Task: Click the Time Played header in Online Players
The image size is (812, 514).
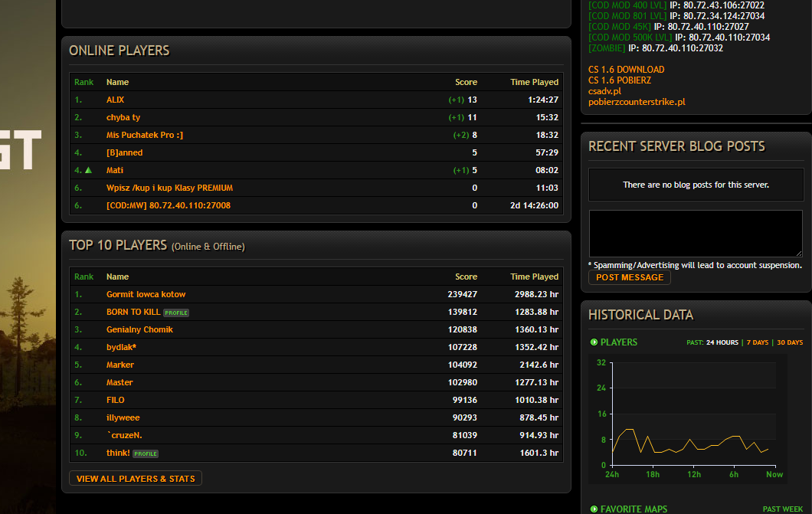Action: (x=534, y=82)
